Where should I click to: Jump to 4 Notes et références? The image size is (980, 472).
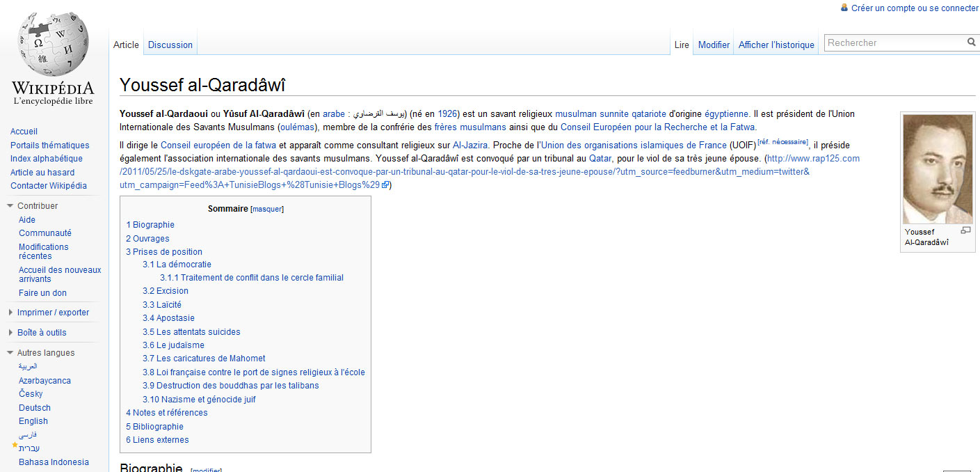(x=167, y=413)
